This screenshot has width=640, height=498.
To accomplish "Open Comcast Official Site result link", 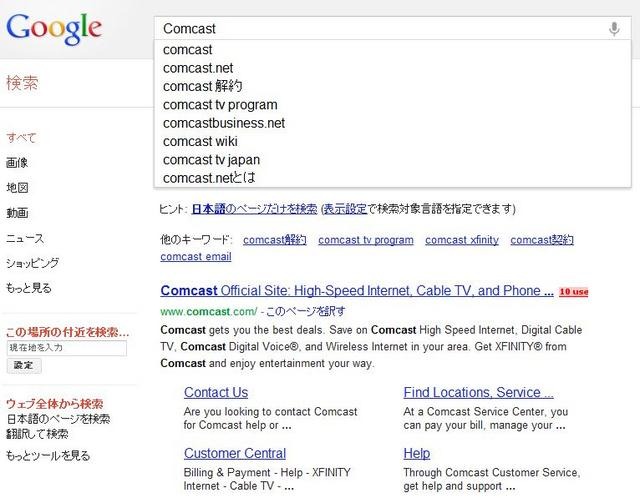I will [x=357, y=291].
